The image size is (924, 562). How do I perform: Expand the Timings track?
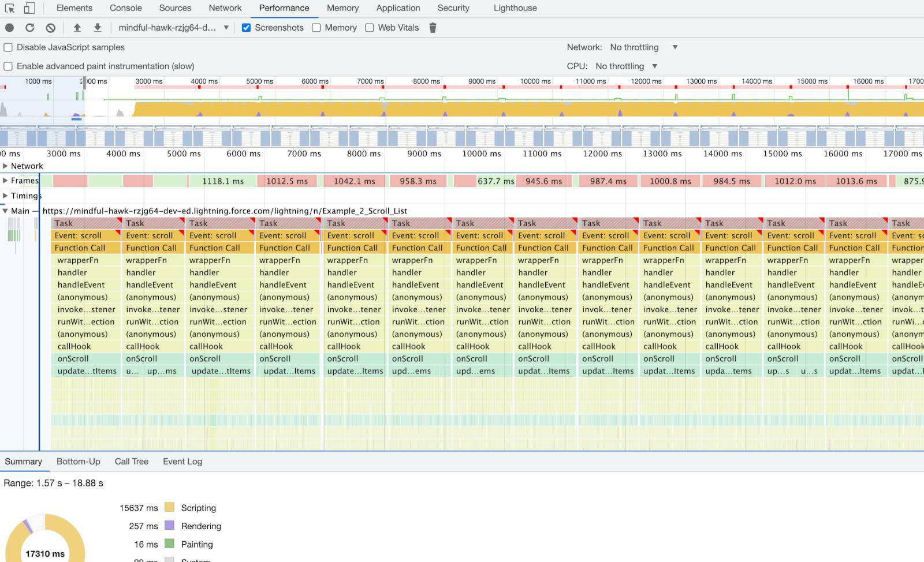(5, 196)
